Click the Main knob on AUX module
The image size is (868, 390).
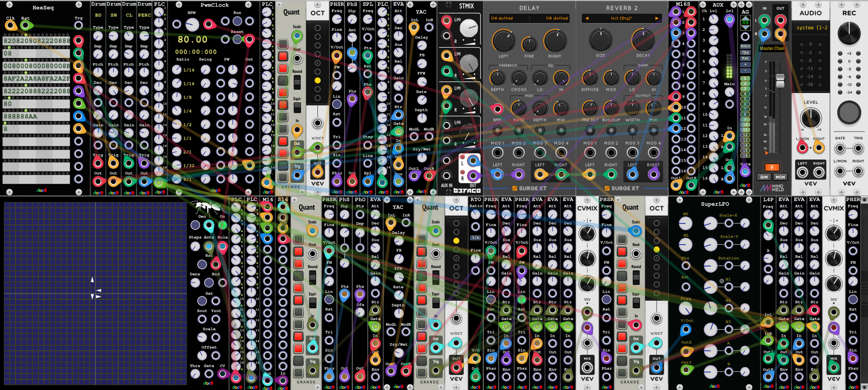click(x=729, y=93)
